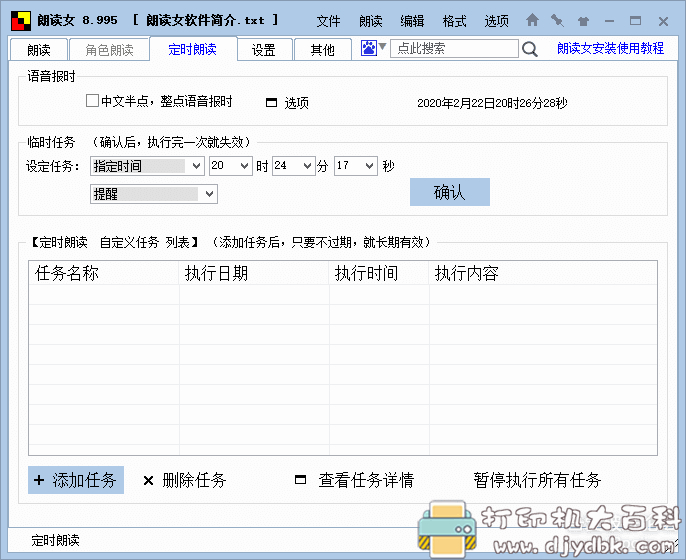Click the 定时朗读 status bar text
This screenshot has height=560, width=686.
(x=55, y=540)
